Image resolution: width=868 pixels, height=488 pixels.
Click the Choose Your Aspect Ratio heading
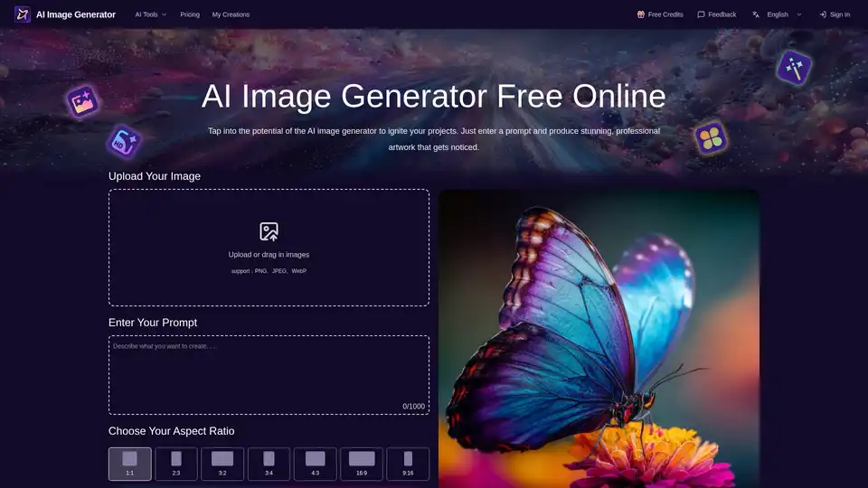[172, 431]
